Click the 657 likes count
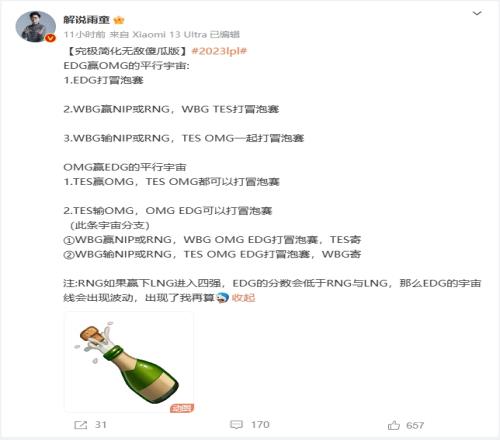 415,425
